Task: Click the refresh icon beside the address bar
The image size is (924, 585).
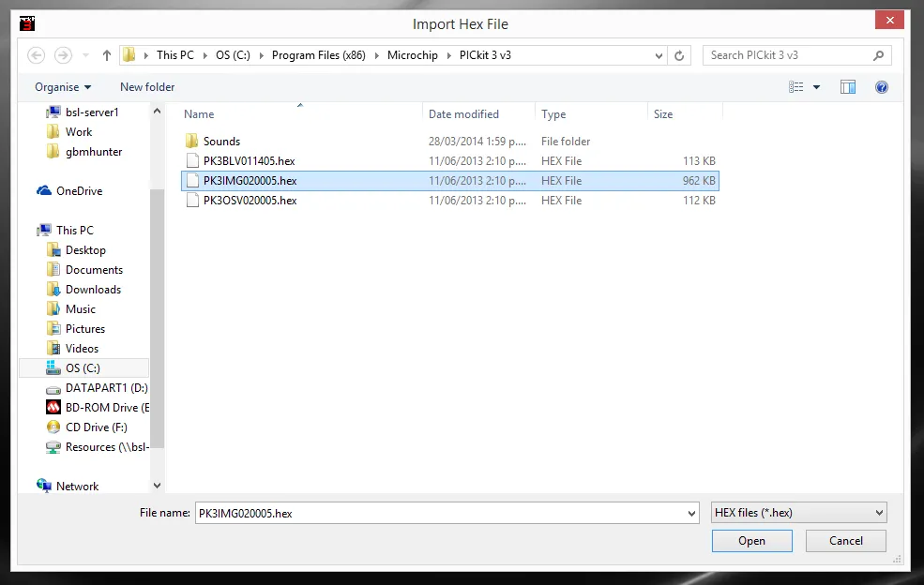Action: pyautogui.click(x=681, y=55)
